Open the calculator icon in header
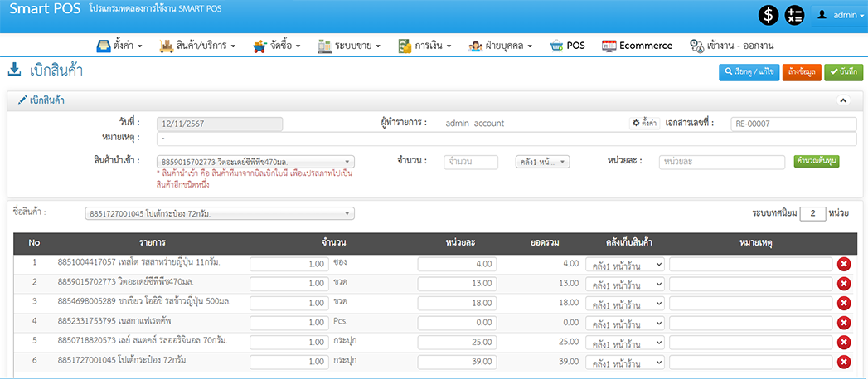868x380 pixels. pyautogui.click(x=795, y=16)
